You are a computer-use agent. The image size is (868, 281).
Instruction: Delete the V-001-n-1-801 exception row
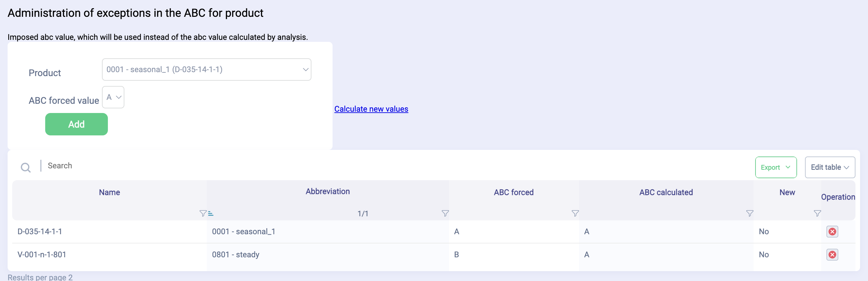click(832, 255)
